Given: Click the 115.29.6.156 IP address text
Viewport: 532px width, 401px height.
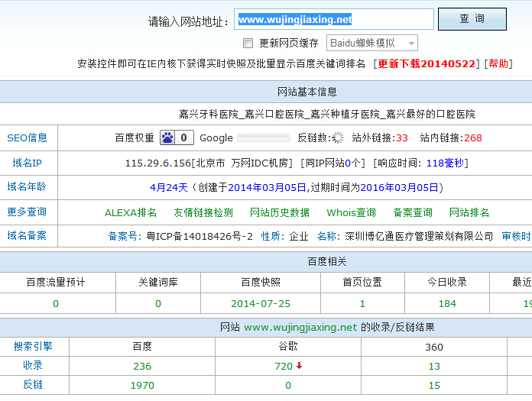Looking at the screenshot, I should (x=158, y=163).
